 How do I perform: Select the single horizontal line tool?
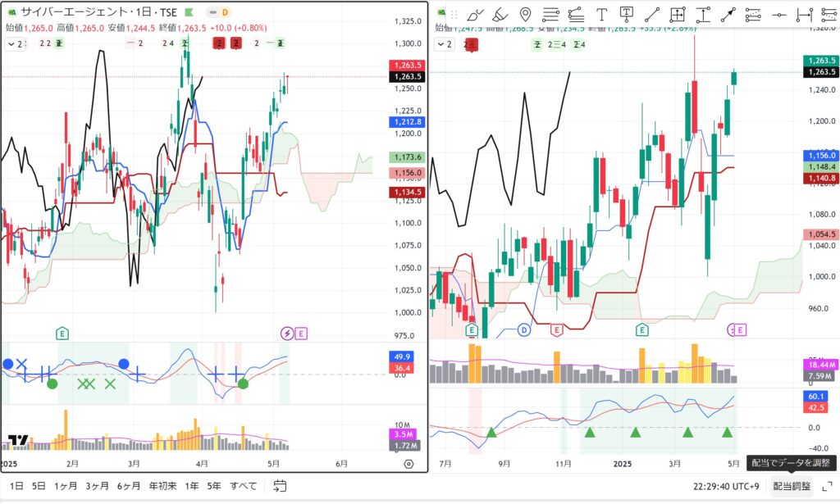click(x=779, y=15)
